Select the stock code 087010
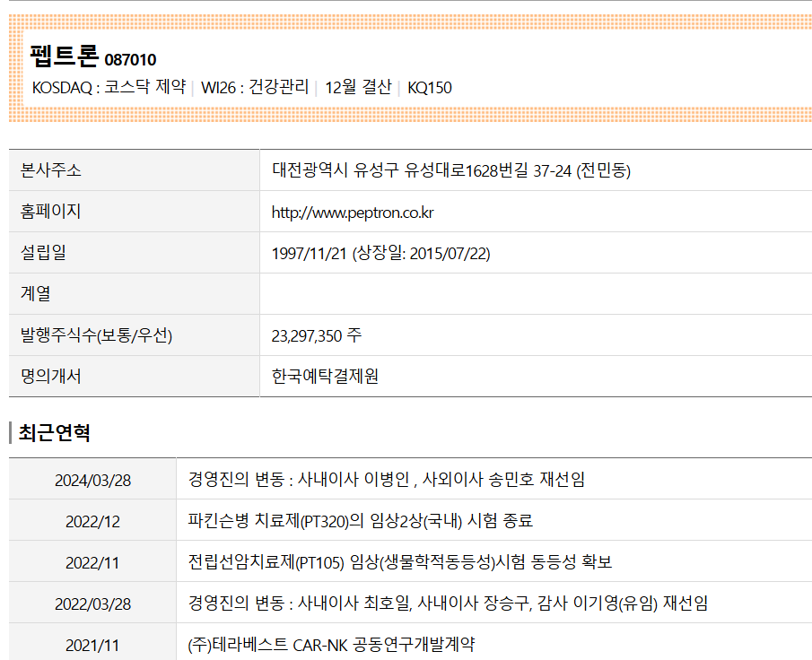The image size is (812, 660). click(x=130, y=60)
